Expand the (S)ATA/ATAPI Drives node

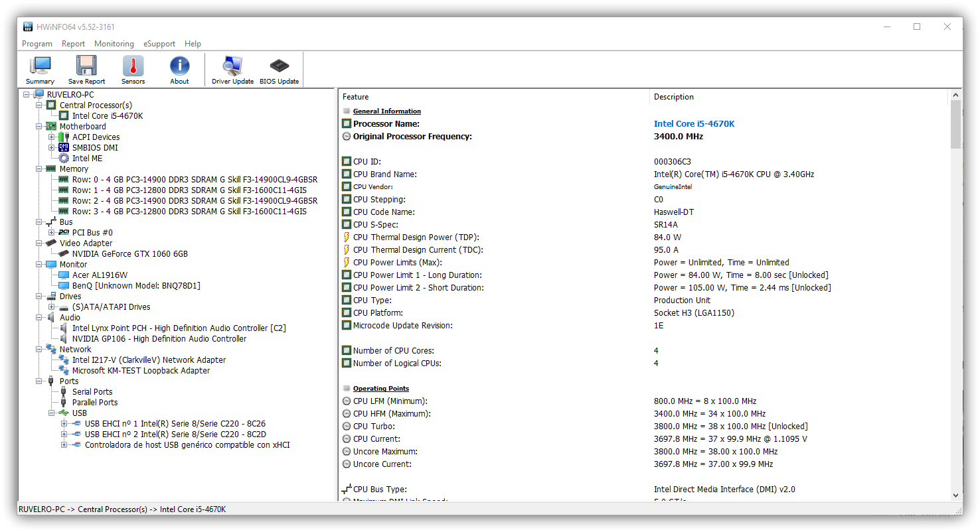click(52, 307)
